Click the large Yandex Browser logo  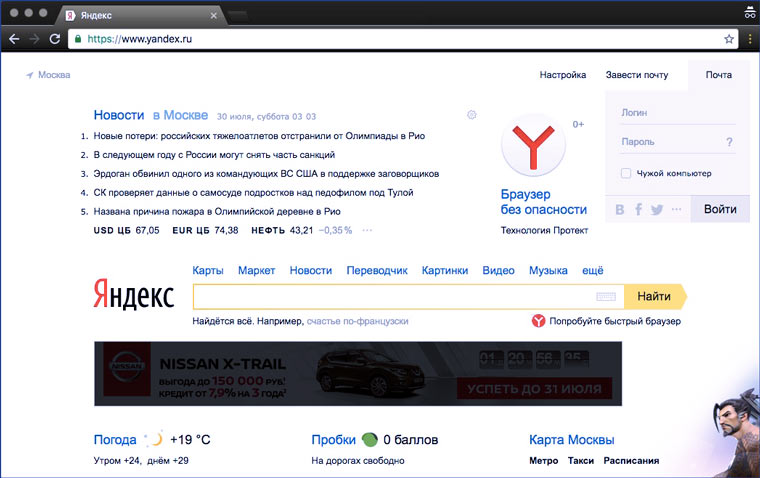[x=533, y=146]
